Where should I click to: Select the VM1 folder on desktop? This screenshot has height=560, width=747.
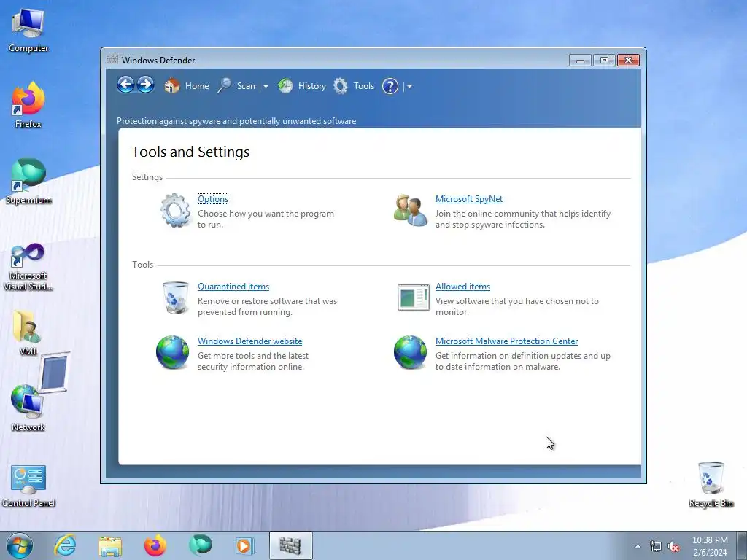(28, 332)
